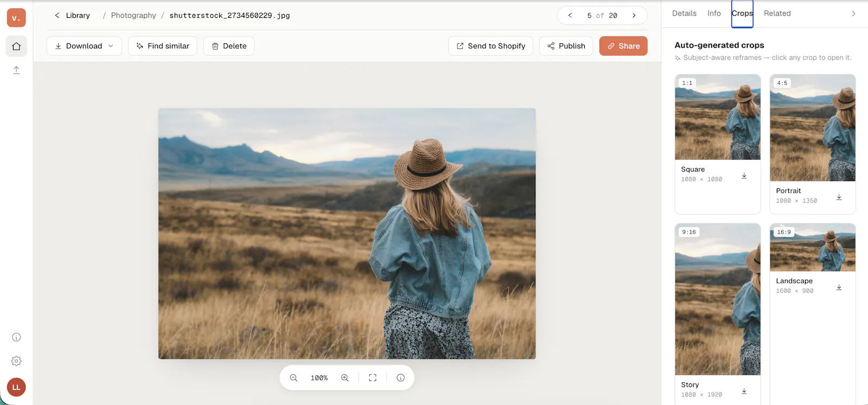Open the Story 9:16 crop thumbnail
Viewport: 868px width, 405px height.
coord(718,299)
